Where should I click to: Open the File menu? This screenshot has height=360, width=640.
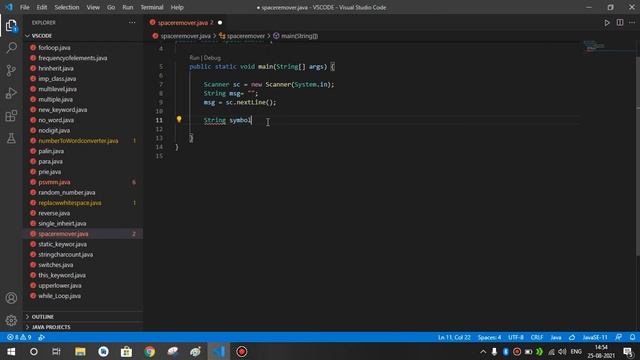pos(24,7)
